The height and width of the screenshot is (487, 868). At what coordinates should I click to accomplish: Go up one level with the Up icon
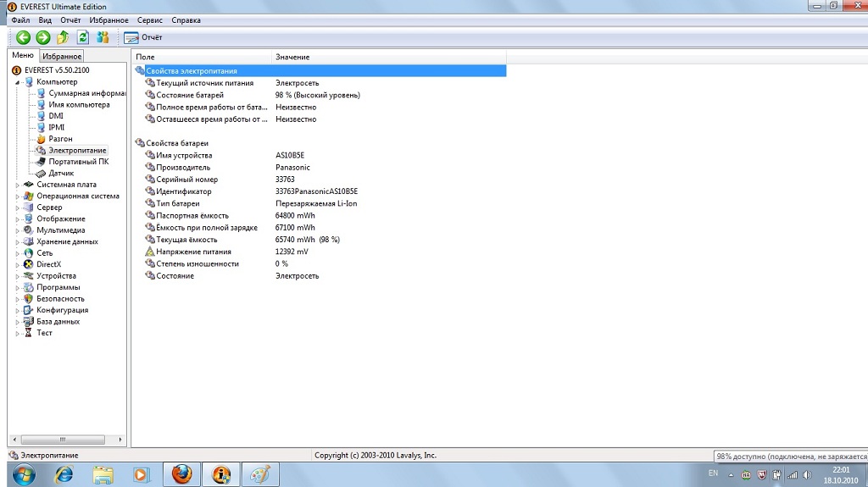pos(63,37)
